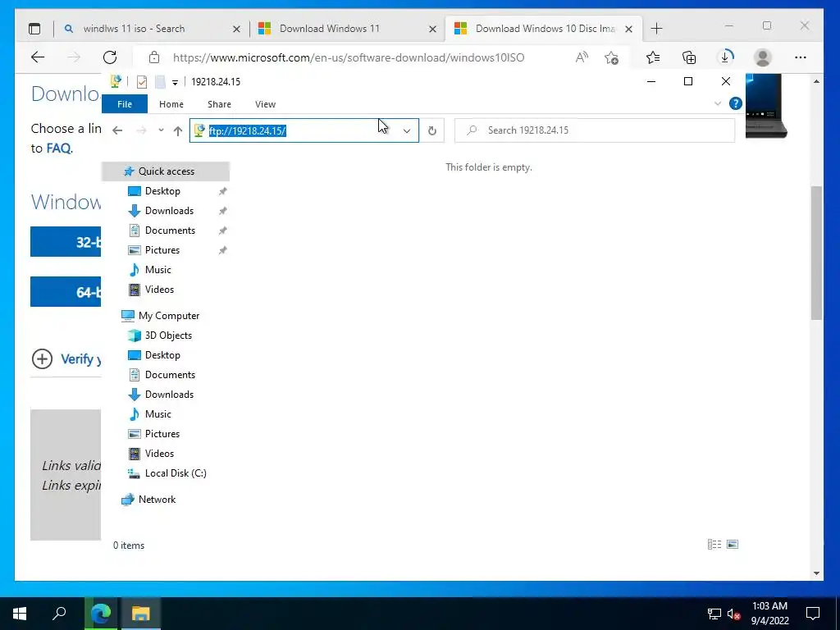Viewport: 840px width, 630px height.
Task: Click the Read aloud icon in Edge
Action: click(x=582, y=57)
